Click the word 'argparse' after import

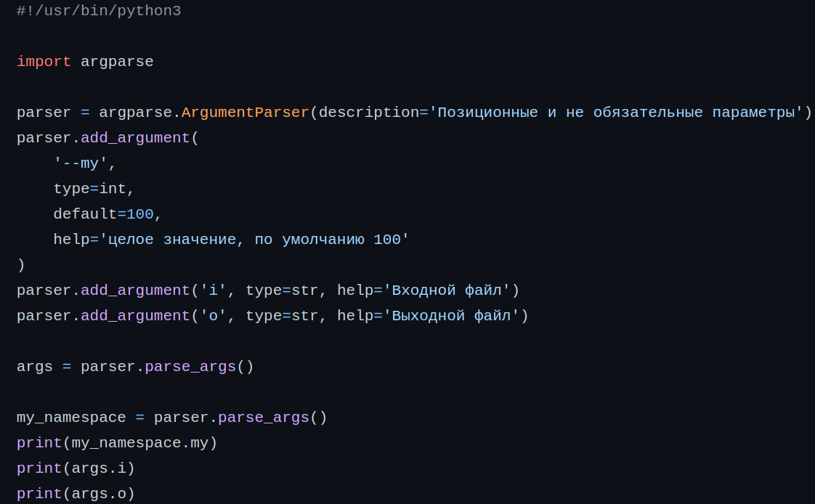117,62
